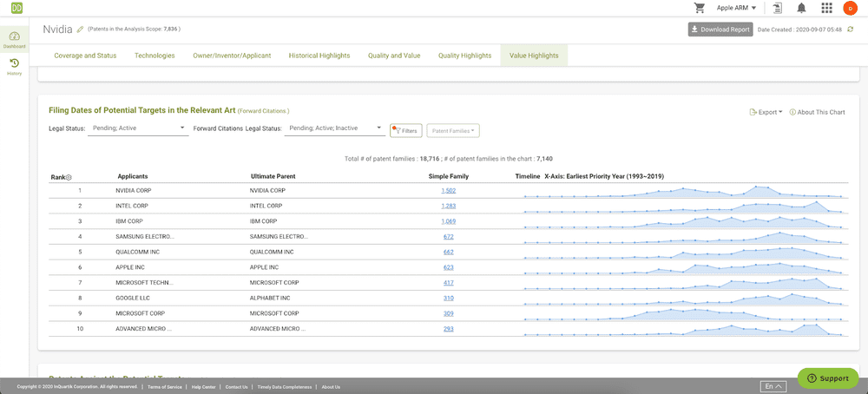Screen dimensions: 868x394
Task: Open the Apple ARM account dropdown
Action: point(736,8)
